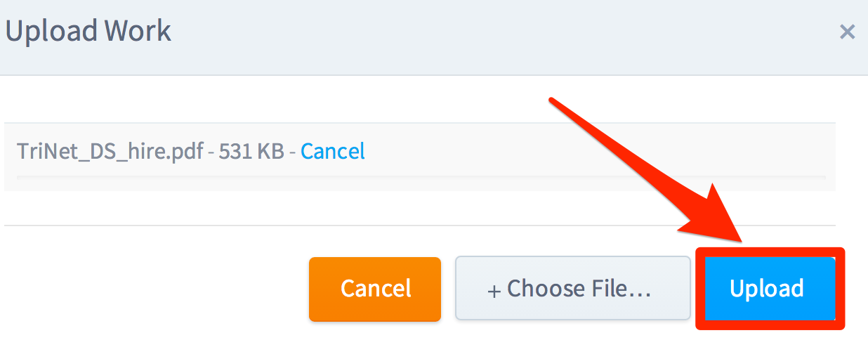Remove queued file with Cancel link
This screenshot has height=340, width=868.
coord(333,151)
